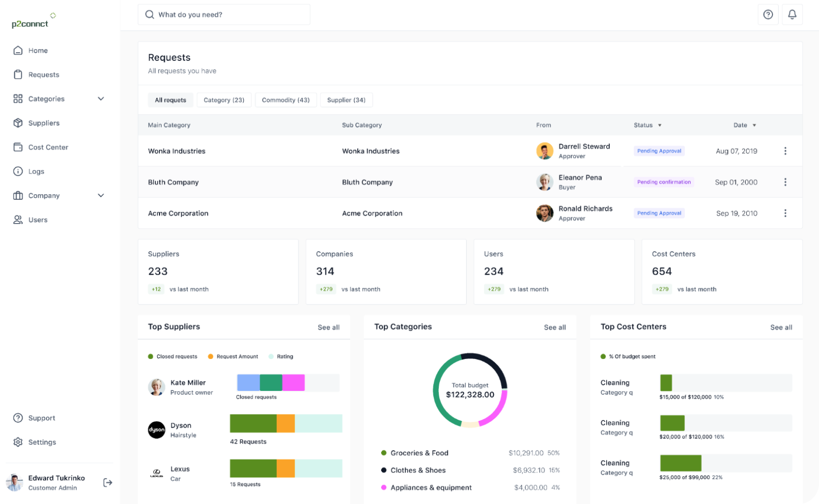The width and height of the screenshot is (819, 504).
Task: Open row menu for Bluth Company request
Action: coord(785,182)
